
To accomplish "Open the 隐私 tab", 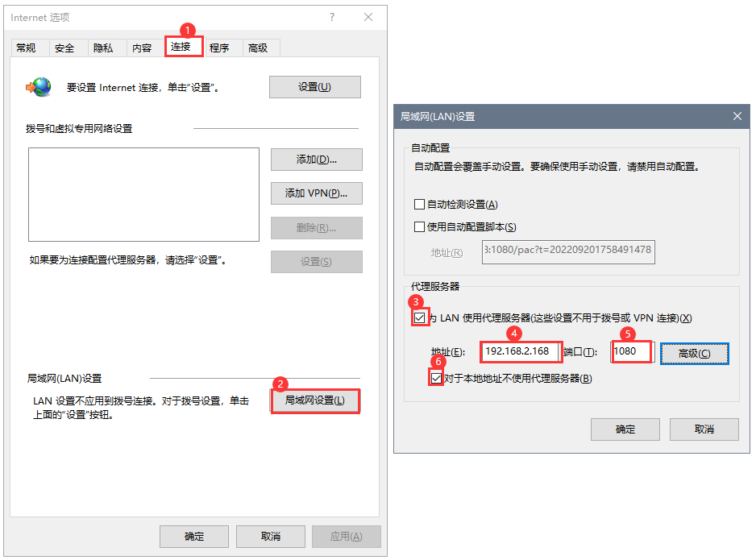I will (x=103, y=48).
